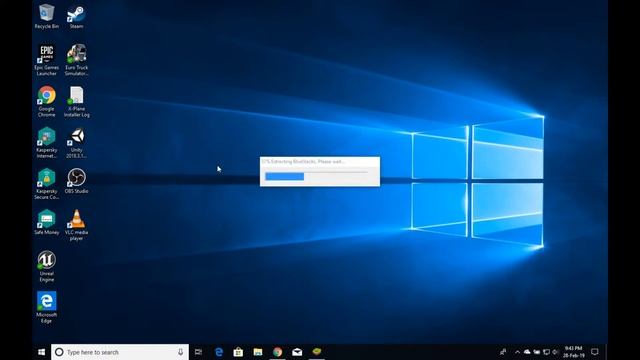The image size is (640, 360).
Task: Open the People icon in system tray
Action: (x=503, y=352)
